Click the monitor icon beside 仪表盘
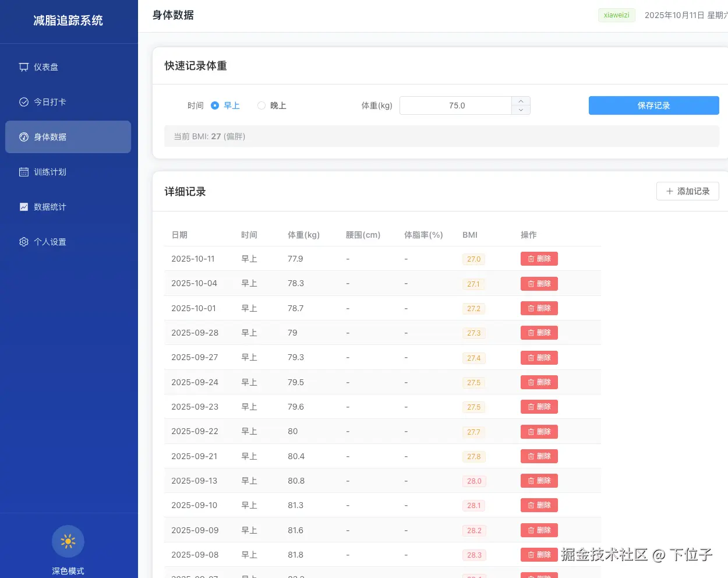Viewport: 728px width, 578px height. [23, 66]
